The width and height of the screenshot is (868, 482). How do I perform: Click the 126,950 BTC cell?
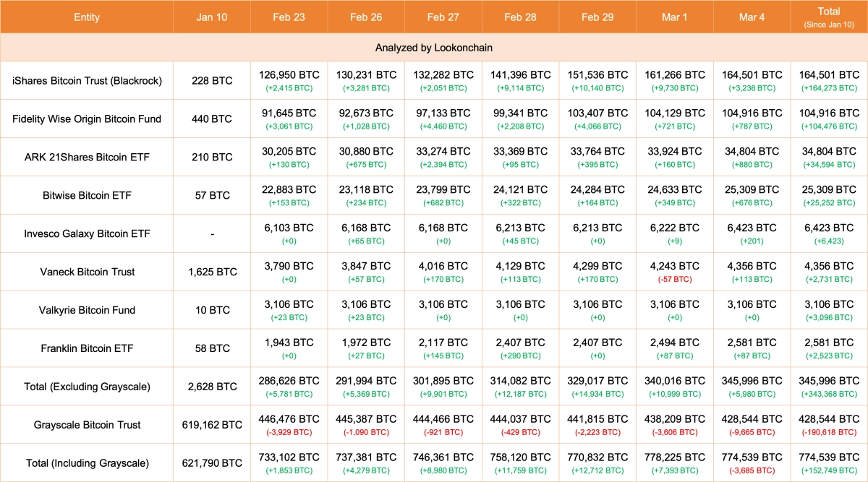(x=289, y=81)
